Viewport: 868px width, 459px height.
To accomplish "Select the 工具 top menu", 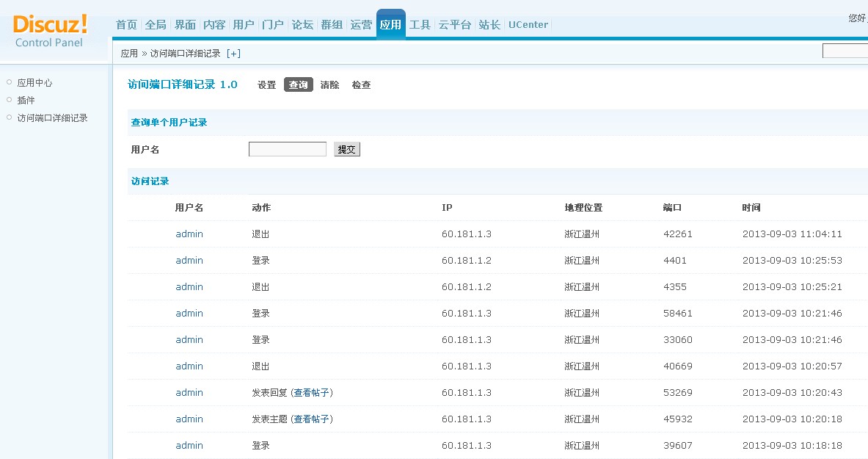I will coord(420,25).
